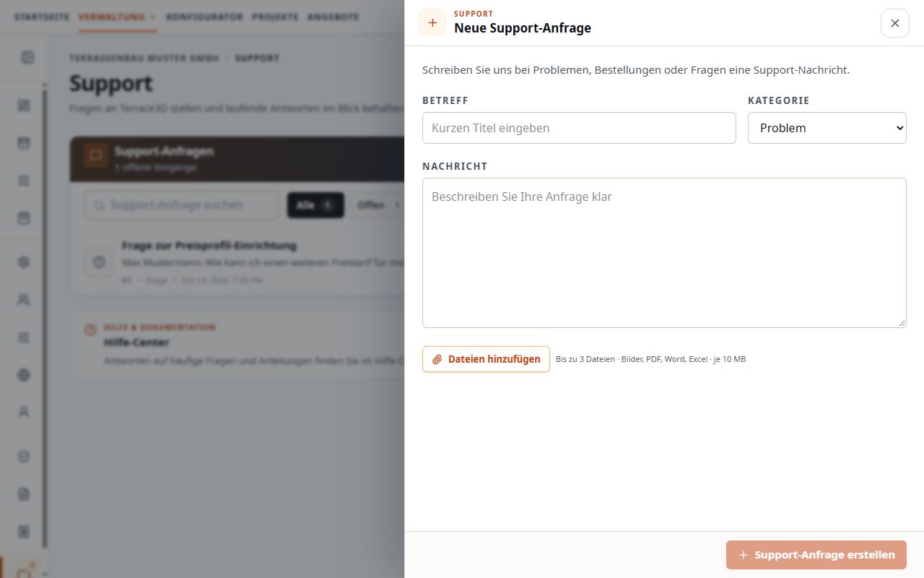Open Angebote in the top navigation

(334, 17)
